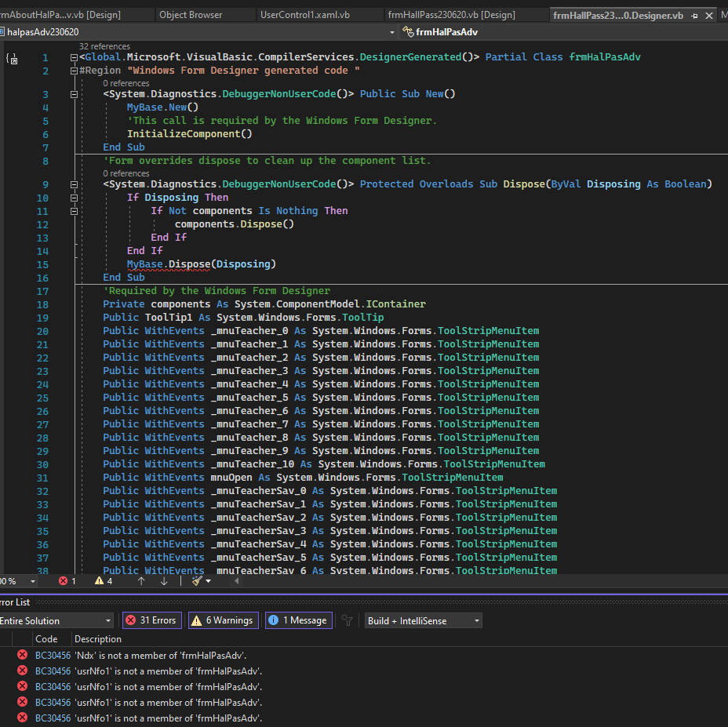This screenshot has width=728, height=727.
Task: Click editor warning count indicator
Action: pyautogui.click(x=104, y=581)
